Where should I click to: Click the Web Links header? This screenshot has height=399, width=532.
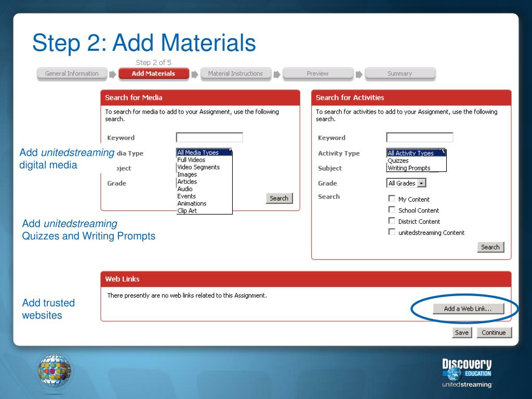[305, 279]
